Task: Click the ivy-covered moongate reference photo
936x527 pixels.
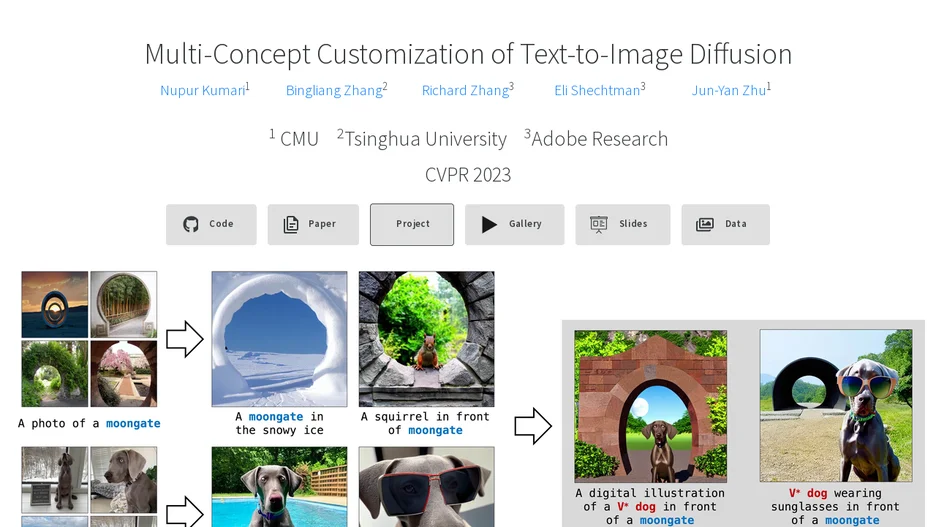Action: pos(55,374)
